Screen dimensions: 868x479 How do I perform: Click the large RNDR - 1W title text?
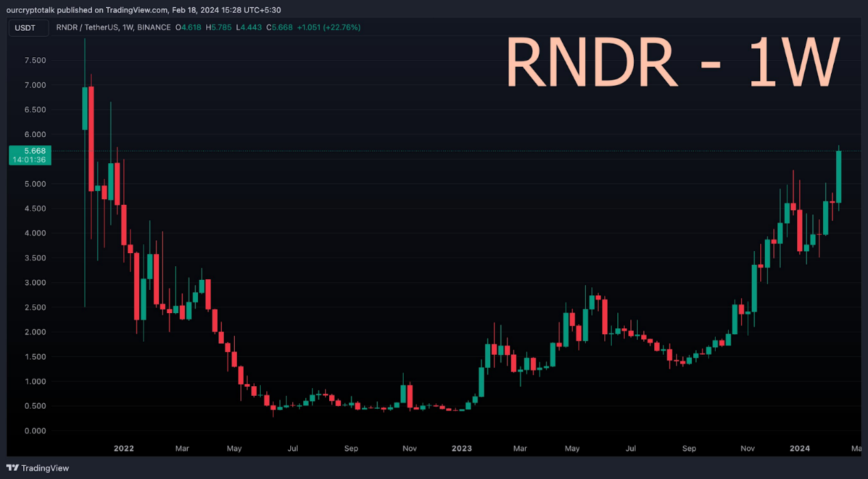[671, 63]
